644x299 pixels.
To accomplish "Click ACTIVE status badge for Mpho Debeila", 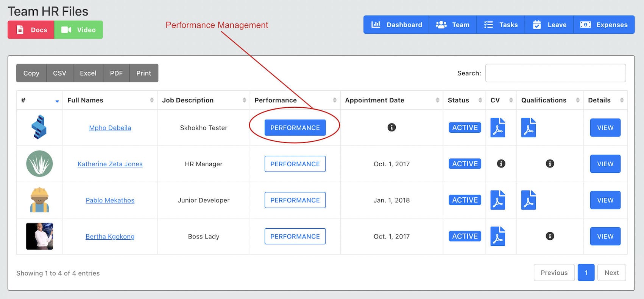I will [465, 127].
